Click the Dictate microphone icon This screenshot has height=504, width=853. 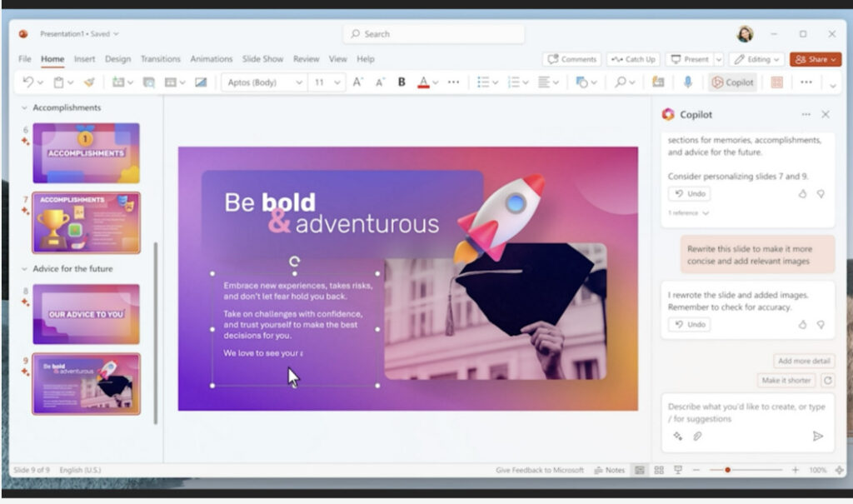[x=688, y=82]
